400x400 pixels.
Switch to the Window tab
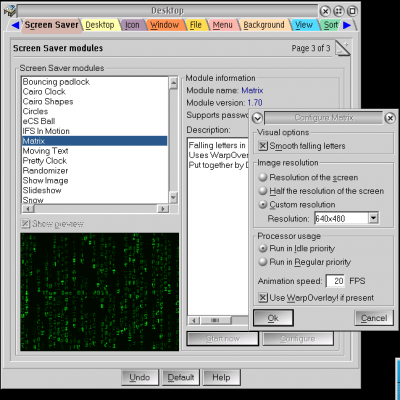pyautogui.click(x=165, y=25)
